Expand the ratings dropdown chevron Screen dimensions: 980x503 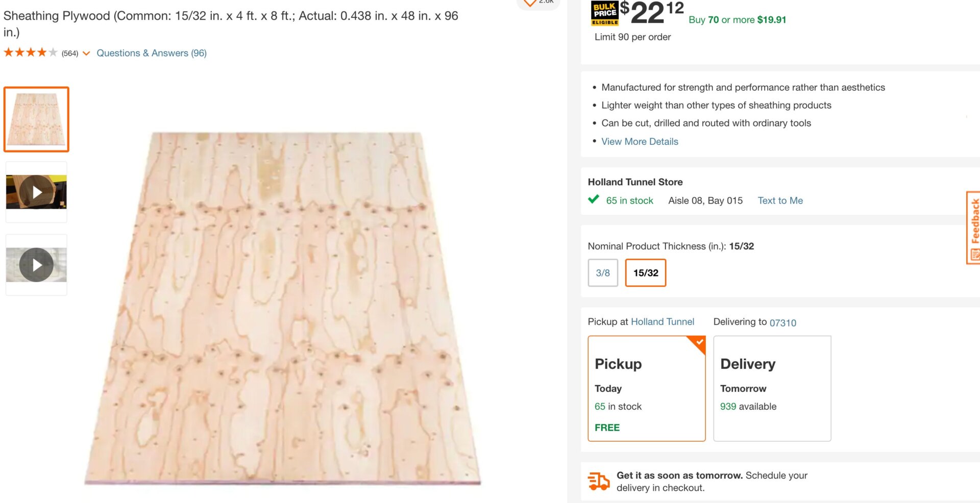pyautogui.click(x=86, y=53)
